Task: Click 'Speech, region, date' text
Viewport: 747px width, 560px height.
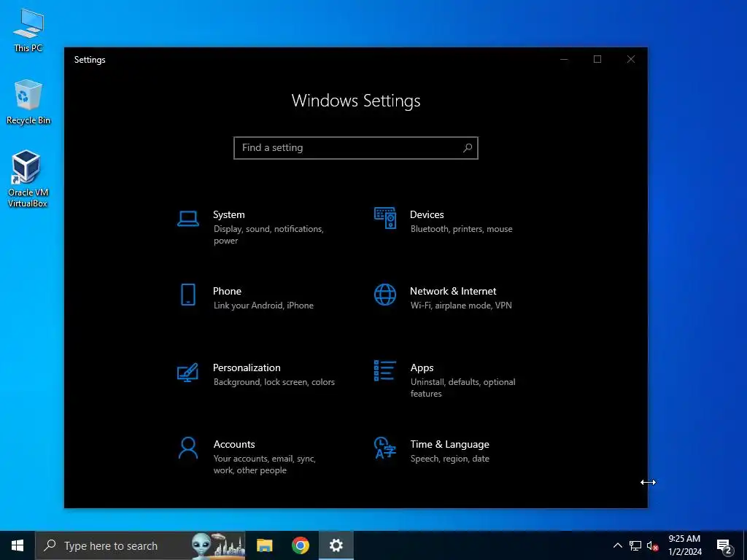Action: (449, 459)
